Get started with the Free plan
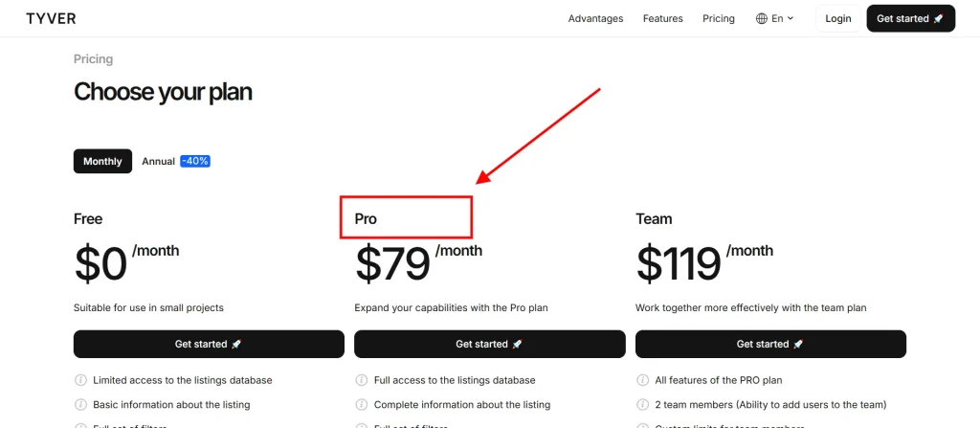This screenshot has width=980, height=428. tap(209, 344)
